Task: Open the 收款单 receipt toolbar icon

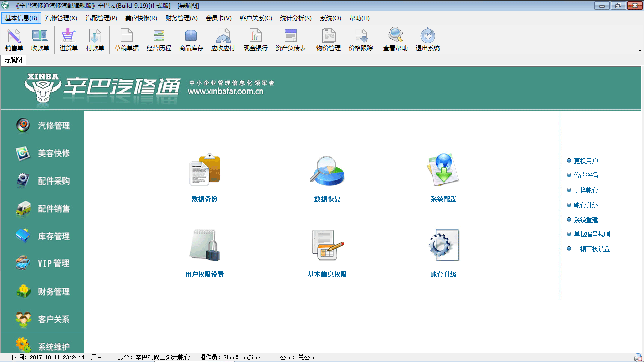Action: 40,40
